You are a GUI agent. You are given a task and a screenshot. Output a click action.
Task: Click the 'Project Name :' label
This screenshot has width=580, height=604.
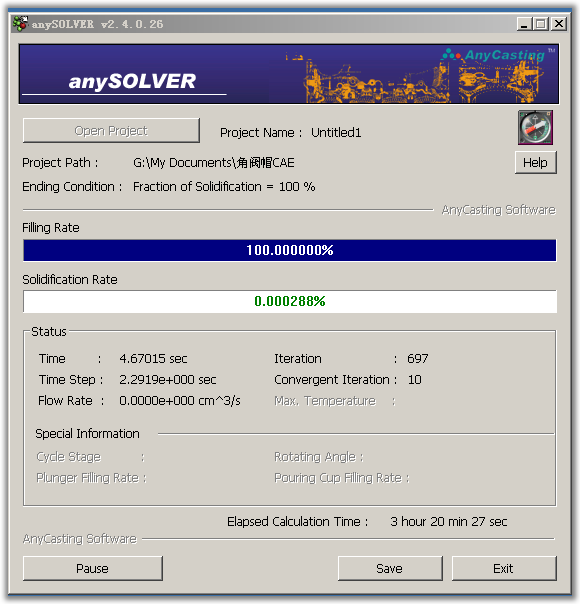click(261, 133)
